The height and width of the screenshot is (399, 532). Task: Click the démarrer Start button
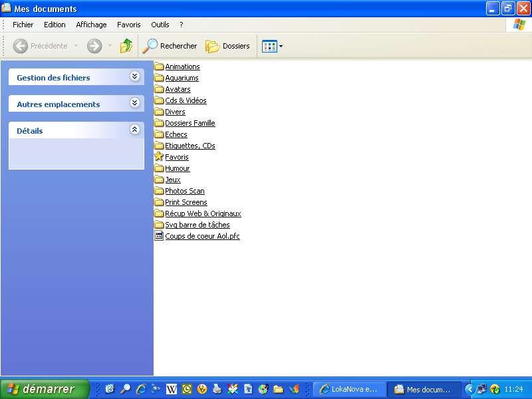(x=45, y=390)
